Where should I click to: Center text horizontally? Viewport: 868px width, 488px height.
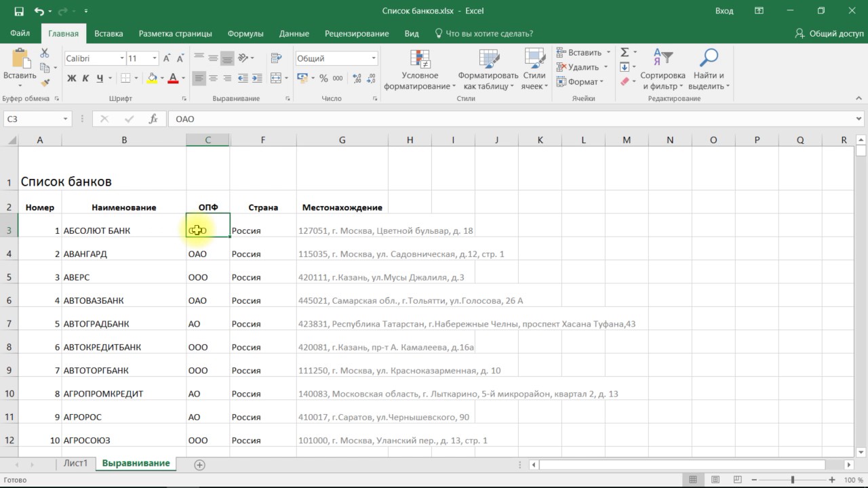[x=213, y=79]
